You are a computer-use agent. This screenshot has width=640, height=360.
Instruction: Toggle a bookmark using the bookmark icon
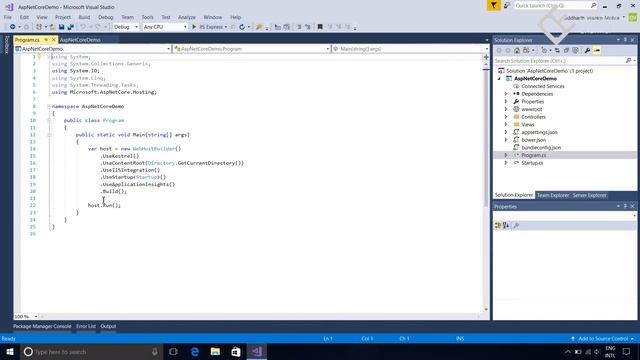pos(320,27)
